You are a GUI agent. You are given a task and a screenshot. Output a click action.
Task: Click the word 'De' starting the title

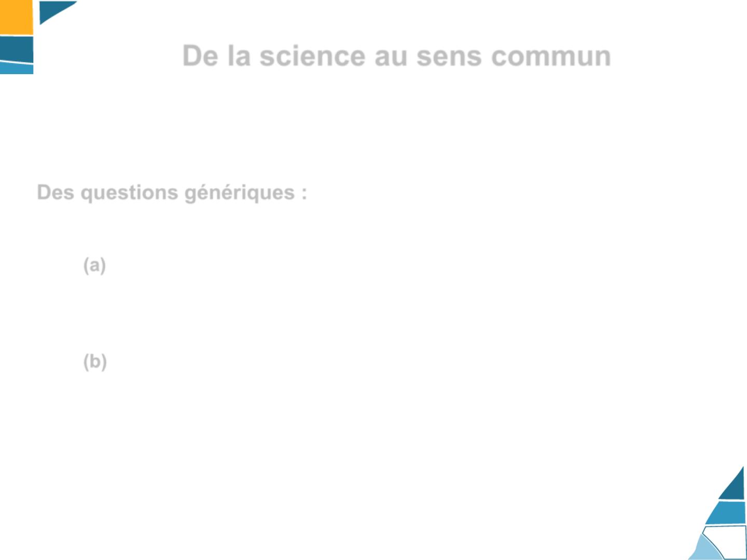coord(200,56)
